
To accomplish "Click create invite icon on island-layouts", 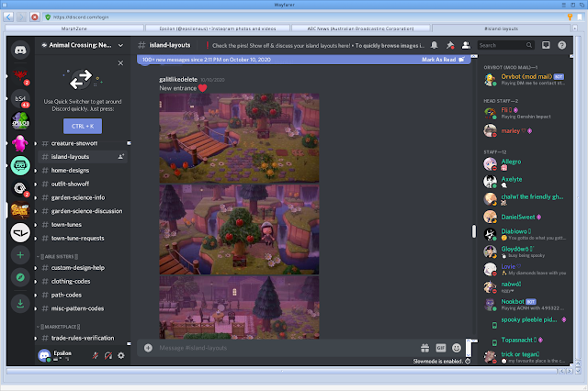I will pos(120,157).
